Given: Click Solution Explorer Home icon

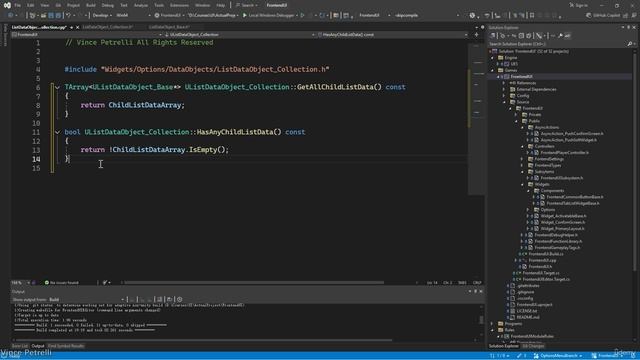Looking at the screenshot, I should tap(493, 36).
